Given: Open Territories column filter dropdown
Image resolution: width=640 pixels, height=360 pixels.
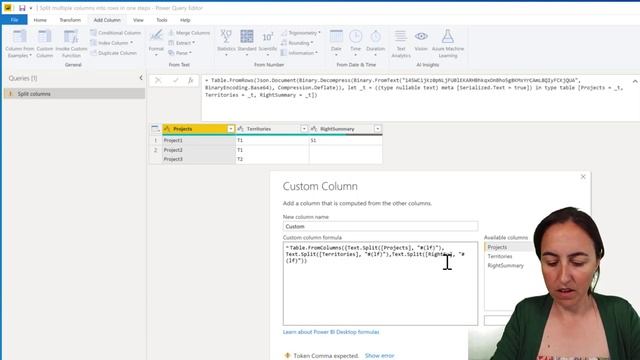Looking at the screenshot, I should pos(304,129).
